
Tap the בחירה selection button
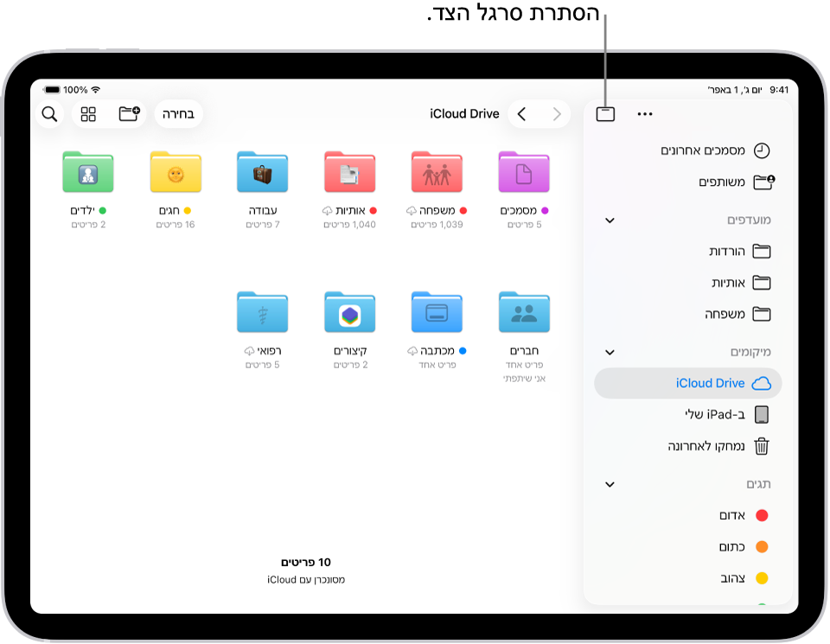tap(179, 113)
